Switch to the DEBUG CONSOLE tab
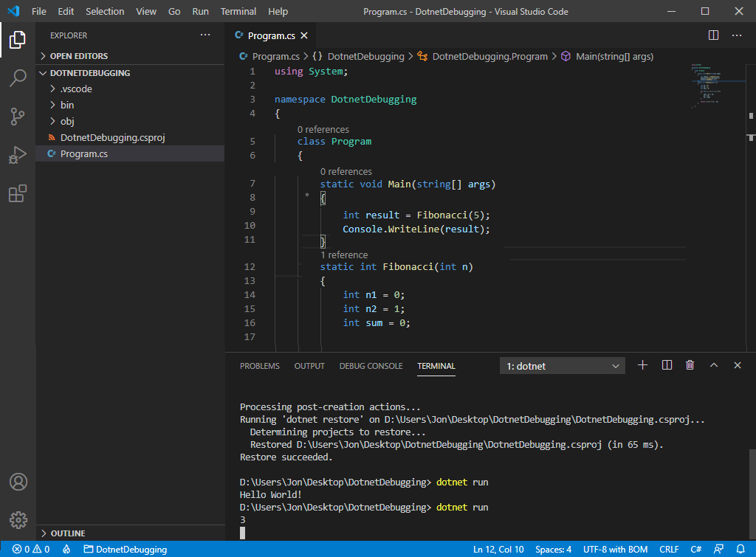 [x=371, y=365]
